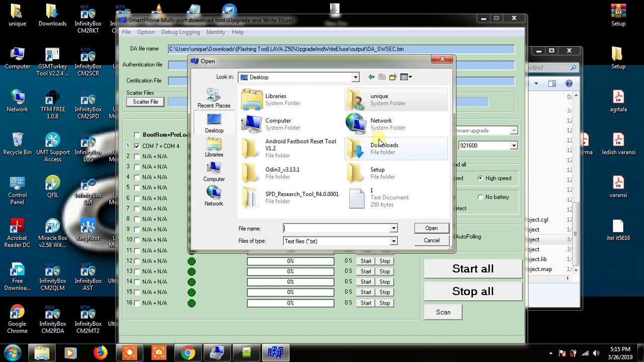Viewport: 644px width, 362px height.
Task: Select Network in the dialog sidebar
Action: 214,197
